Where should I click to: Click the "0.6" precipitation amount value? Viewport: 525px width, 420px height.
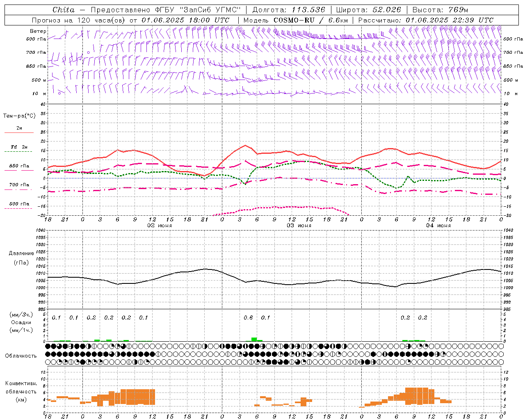point(248,317)
